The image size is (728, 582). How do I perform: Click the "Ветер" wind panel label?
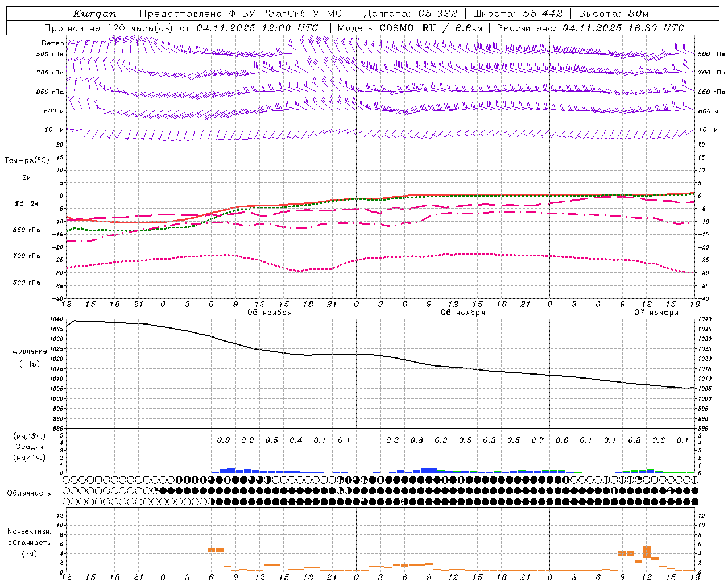click(x=52, y=43)
